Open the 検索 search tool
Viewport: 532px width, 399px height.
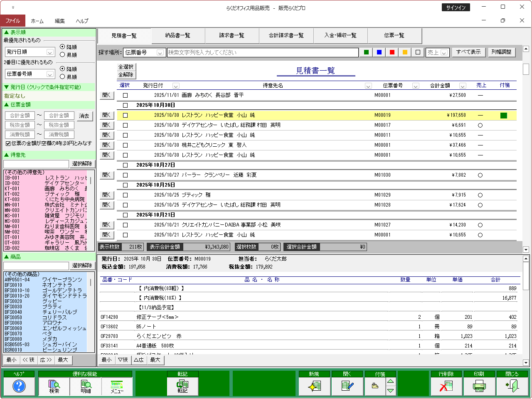tap(54, 387)
